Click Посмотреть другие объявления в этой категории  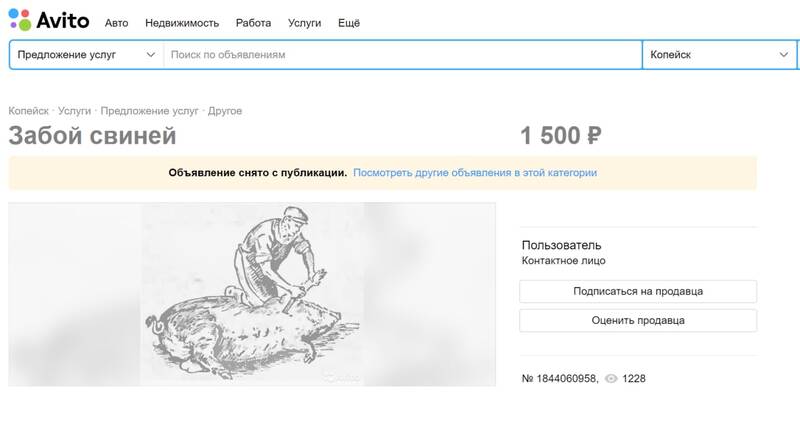point(475,172)
